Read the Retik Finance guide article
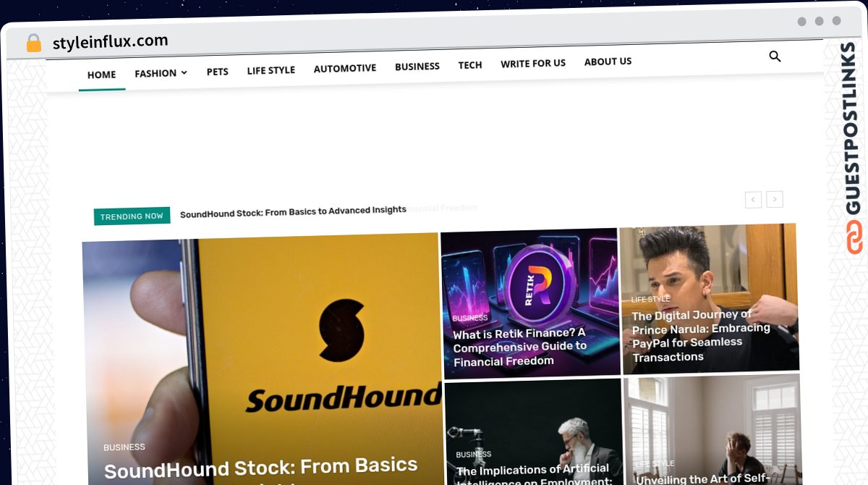 [x=519, y=347]
